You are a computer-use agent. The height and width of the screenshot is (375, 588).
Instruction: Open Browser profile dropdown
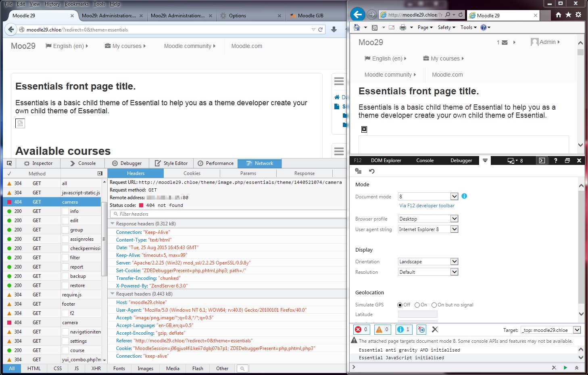[x=454, y=219]
